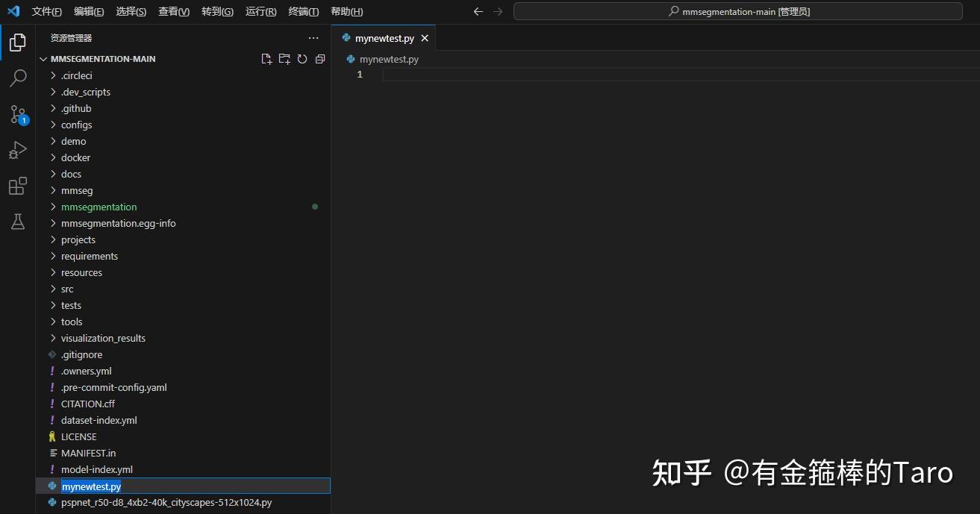This screenshot has height=514, width=980.
Task: Open the Run and Debug panel
Action: 18,150
